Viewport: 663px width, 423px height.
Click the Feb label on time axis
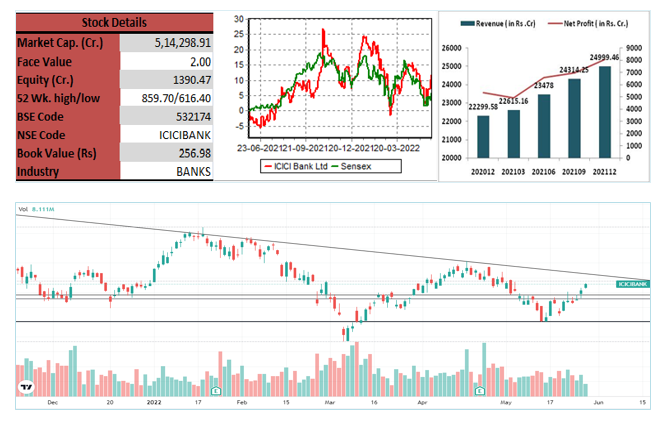[241, 402]
